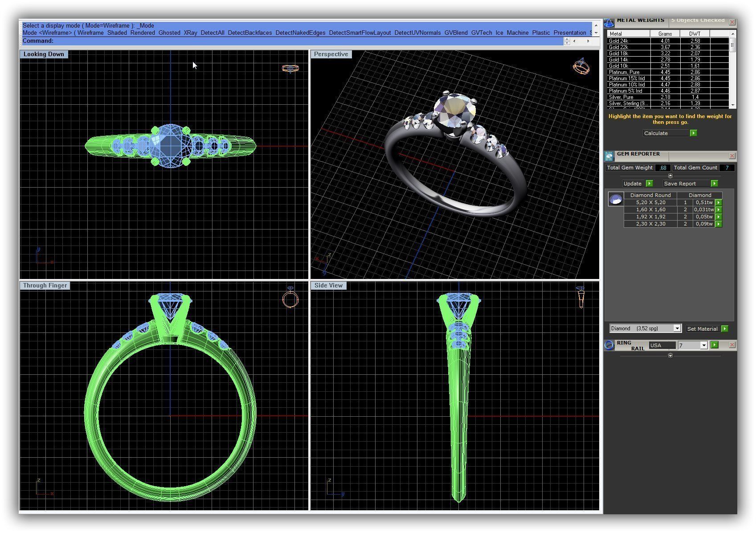
Task: Click the Metal Weights scale icon
Action: pos(609,22)
